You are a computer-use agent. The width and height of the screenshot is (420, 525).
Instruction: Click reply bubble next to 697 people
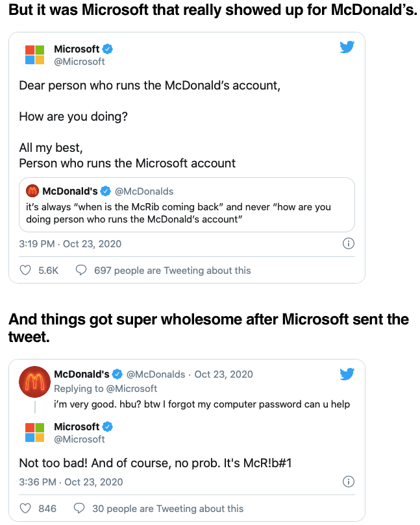81,270
